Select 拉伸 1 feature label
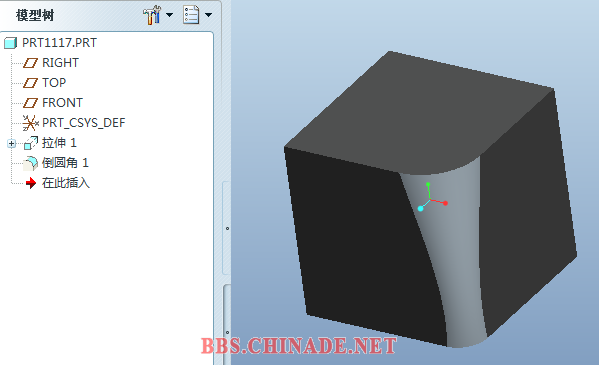599x365 pixels. pyautogui.click(x=59, y=143)
